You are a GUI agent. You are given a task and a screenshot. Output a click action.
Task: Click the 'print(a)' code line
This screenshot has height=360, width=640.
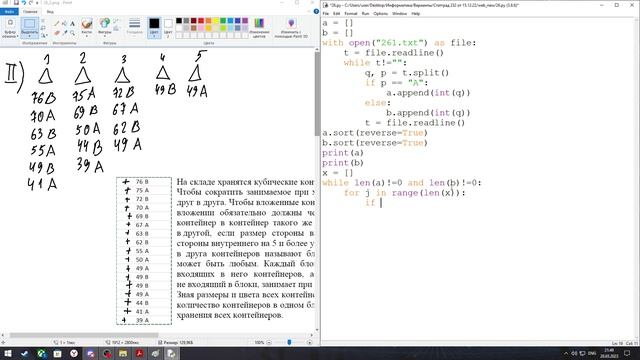point(342,153)
